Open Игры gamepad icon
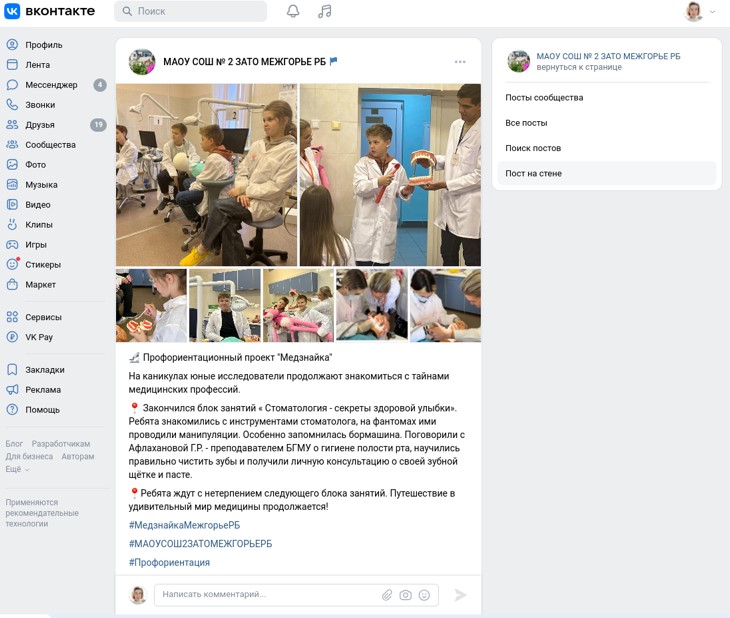 pos(12,244)
